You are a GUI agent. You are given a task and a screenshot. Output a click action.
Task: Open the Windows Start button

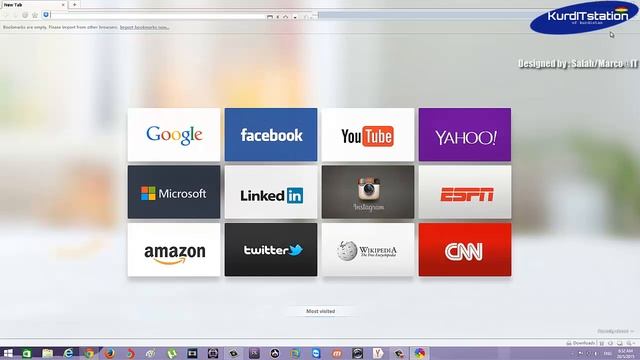pos(8,353)
